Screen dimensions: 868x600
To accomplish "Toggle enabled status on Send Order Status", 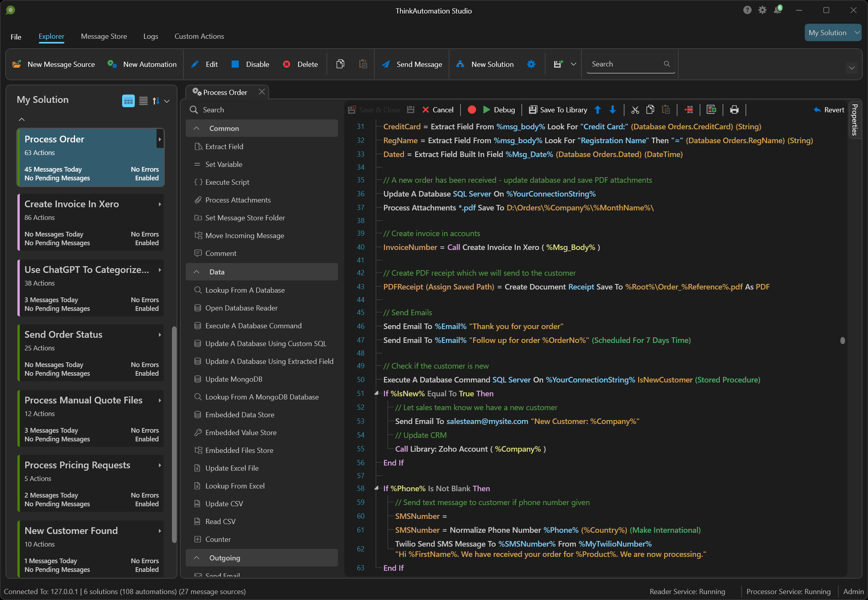I will click(147, 374).
